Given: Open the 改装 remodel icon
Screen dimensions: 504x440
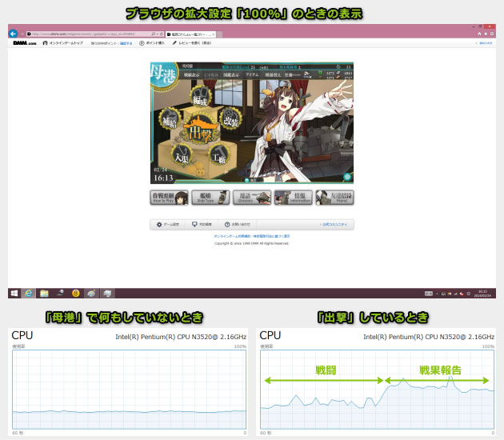Looking at the screenshot, I should (x=230, y=119).
